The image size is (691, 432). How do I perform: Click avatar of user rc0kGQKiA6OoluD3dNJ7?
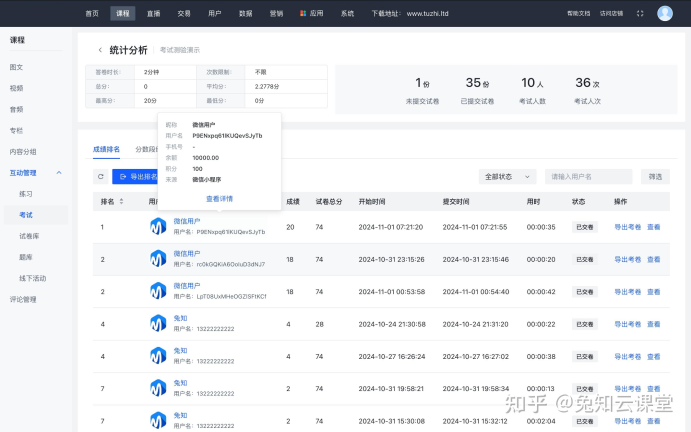click(158, 259)
